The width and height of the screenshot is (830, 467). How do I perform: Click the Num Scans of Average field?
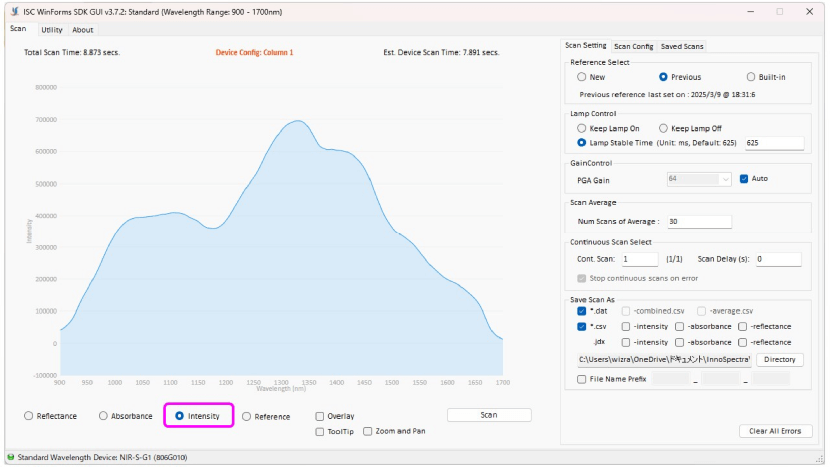coord(698,222)
